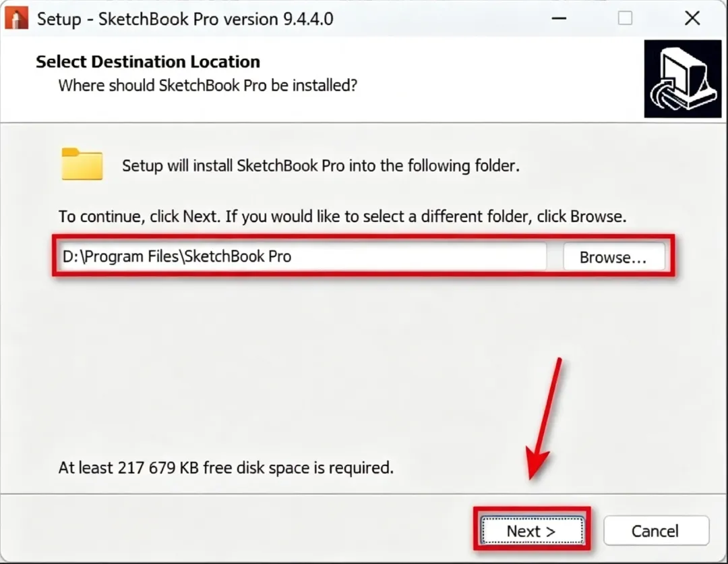Click the word 'Browse' ending the instruction sentence
Screen dimensions: 728x564
click(x=597, y=217)
